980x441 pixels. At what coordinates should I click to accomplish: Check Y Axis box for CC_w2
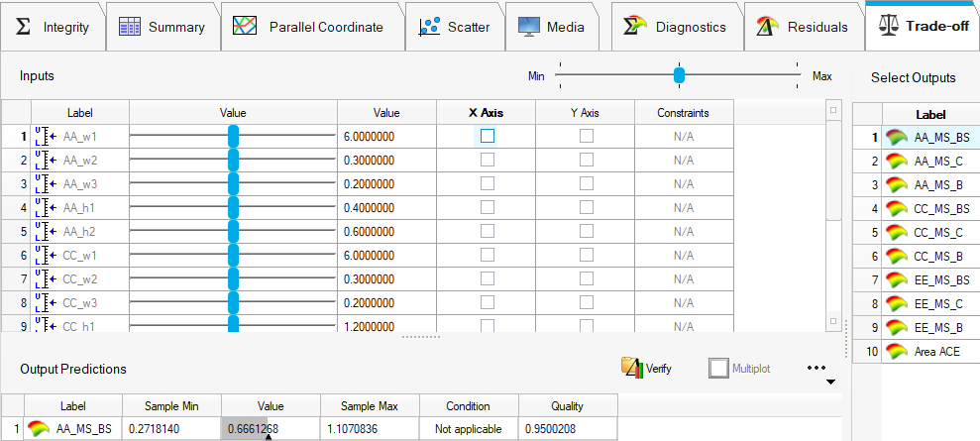(587, 278)
